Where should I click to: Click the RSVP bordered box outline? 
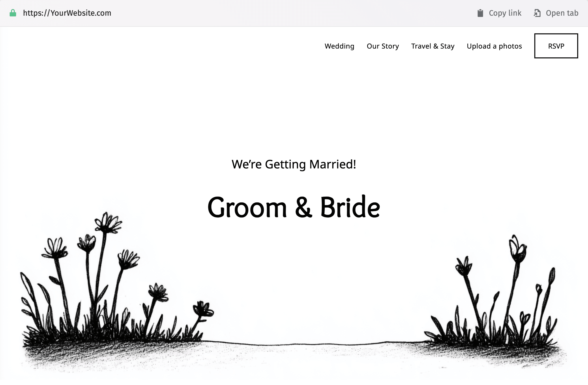pos(556,46)
